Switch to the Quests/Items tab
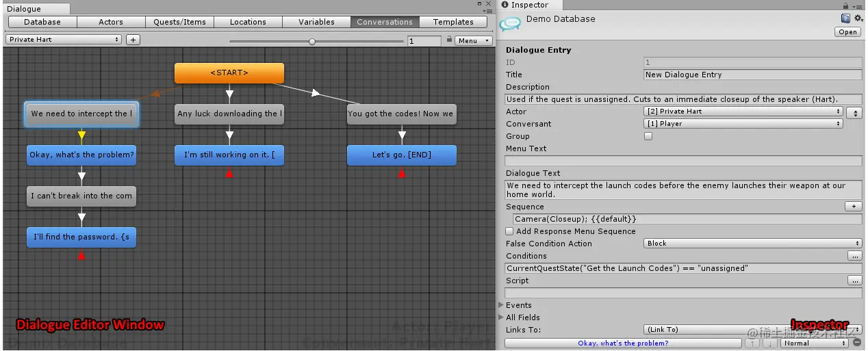This screenshot has width=868, height=351. (x=179, y=22)
